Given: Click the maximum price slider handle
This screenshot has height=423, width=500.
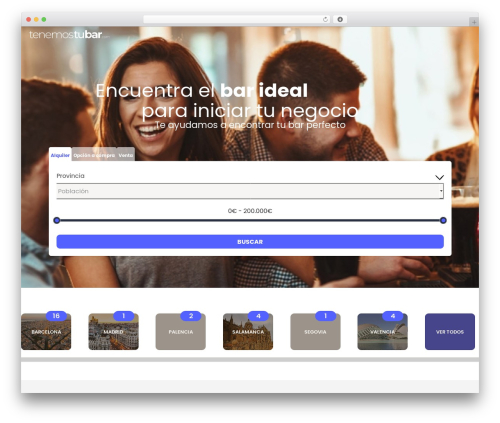Looking at the screenshot, I should click(x=443, y=220).
